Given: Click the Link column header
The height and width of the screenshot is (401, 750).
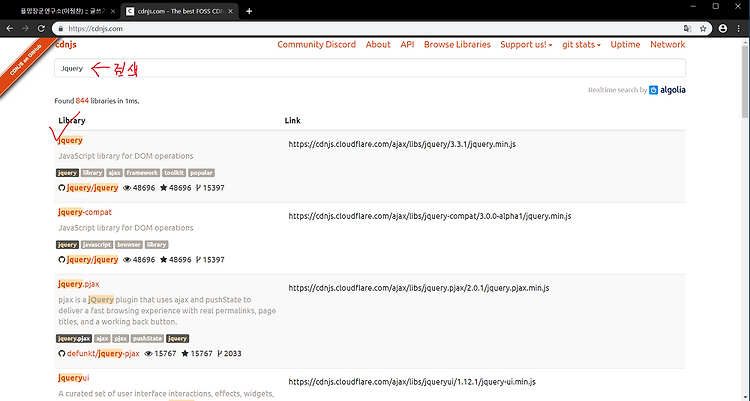Looking at the screenshot, I should 292,121.
